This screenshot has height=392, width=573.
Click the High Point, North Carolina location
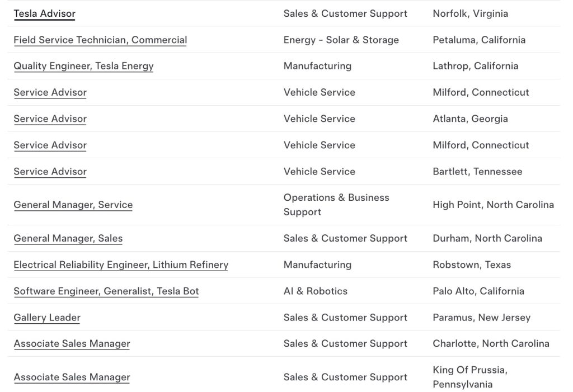pyautogui.click(x=493, y=205)
